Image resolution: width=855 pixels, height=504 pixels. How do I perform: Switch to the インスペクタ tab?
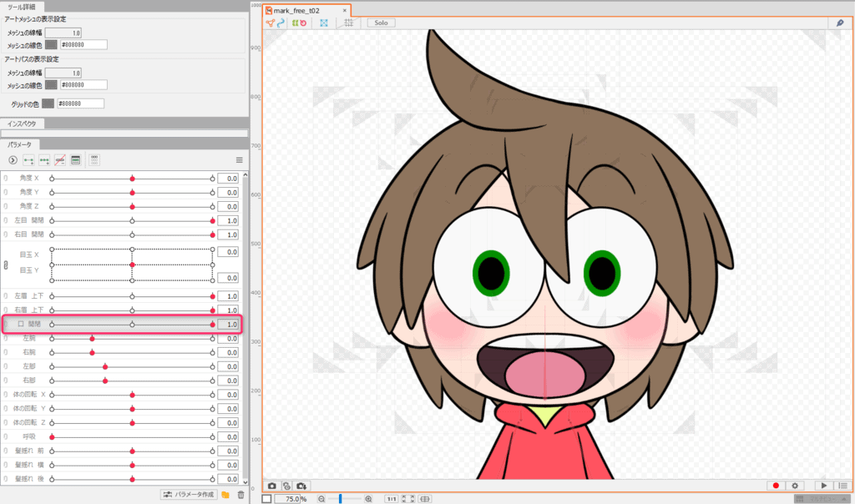pyautogui.click(x=24, y=123)
